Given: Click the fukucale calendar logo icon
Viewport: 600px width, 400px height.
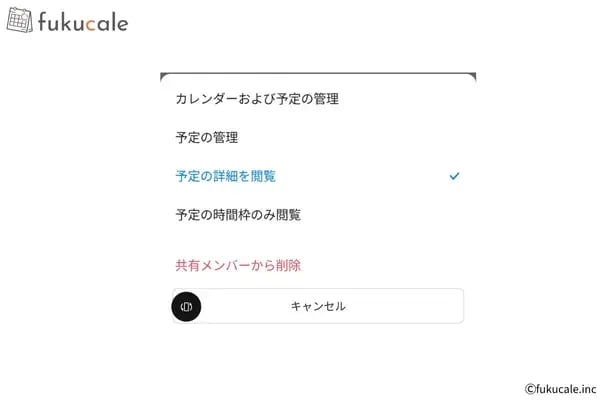Looking at the screenshot, I should pyautogui.click(x=20, y=20).
